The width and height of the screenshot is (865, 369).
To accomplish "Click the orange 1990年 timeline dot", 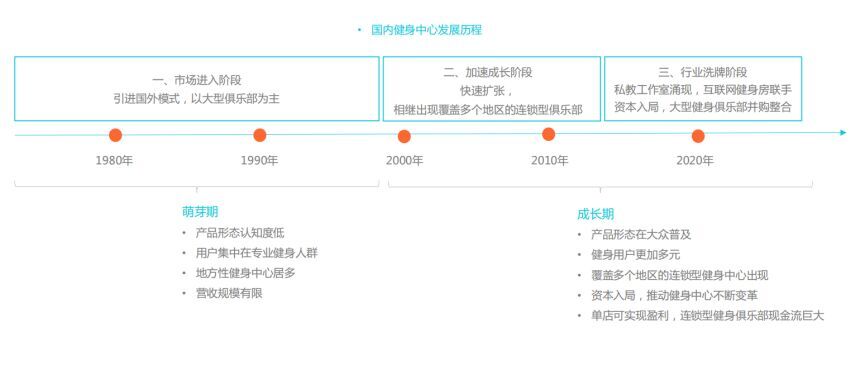I will coord(260,135).
